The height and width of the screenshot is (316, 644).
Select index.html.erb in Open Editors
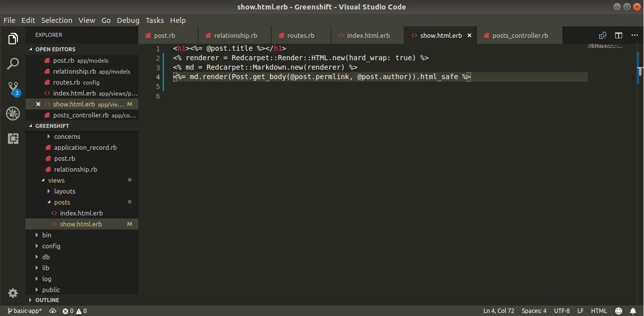[82, 93]
